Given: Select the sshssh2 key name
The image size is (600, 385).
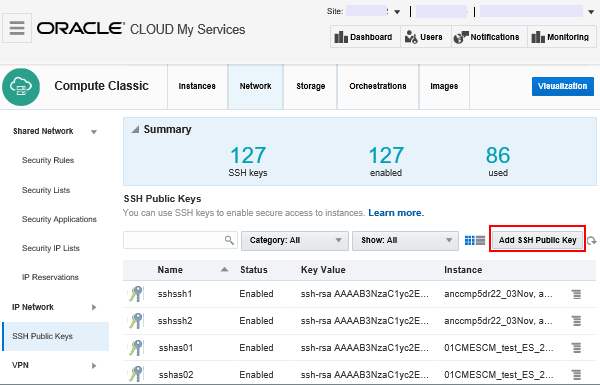Looking at the screenshot, I should [x=175, y=321].
